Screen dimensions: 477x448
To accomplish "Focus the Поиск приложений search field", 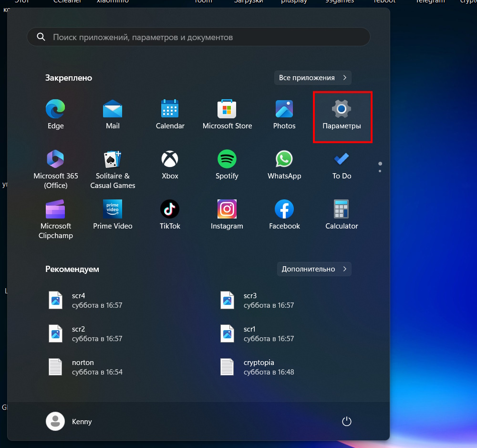I will 198,37.
